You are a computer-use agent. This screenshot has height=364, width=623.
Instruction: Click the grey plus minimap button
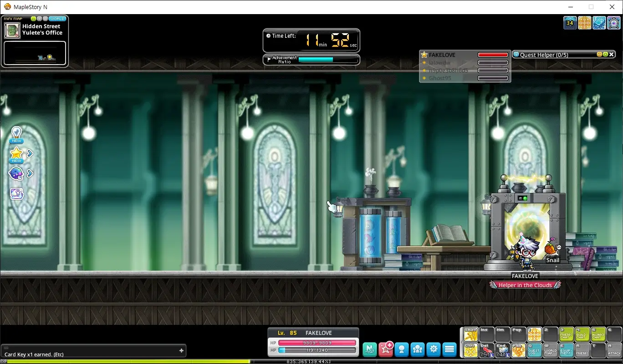(39, 19)
